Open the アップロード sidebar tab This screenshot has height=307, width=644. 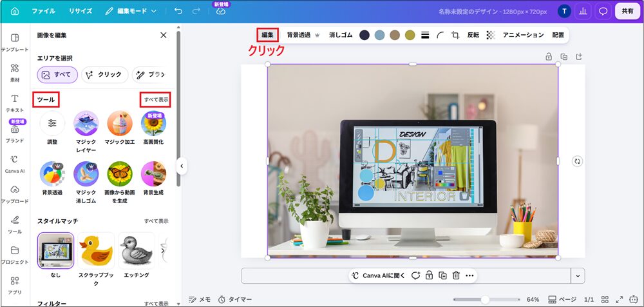point(15,195)
